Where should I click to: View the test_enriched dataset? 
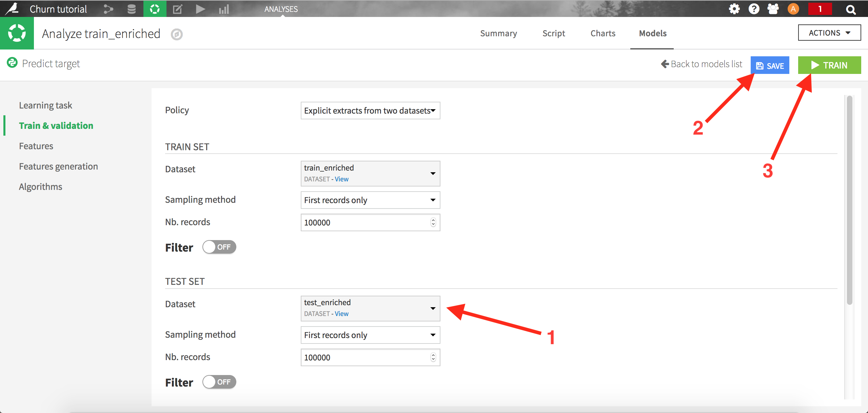(341, 314)
